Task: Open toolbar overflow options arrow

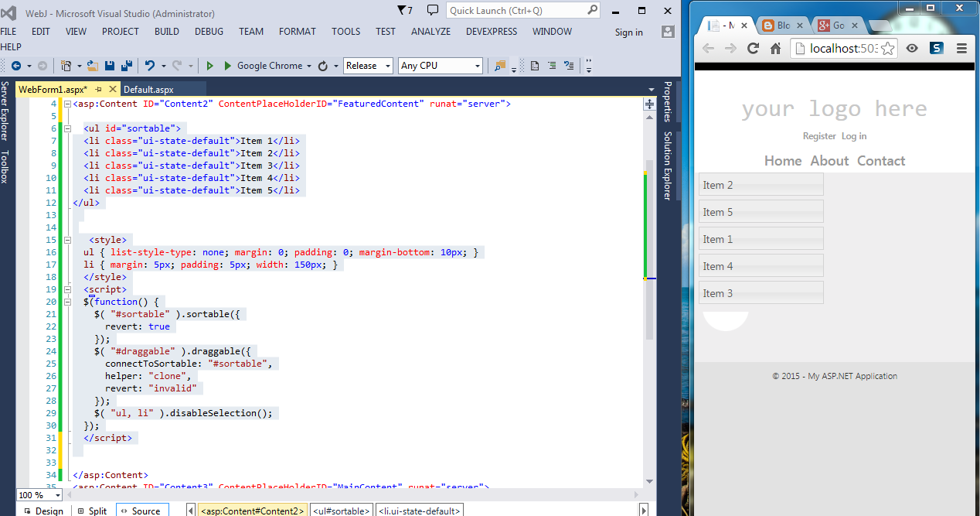Action: click(x=588, y=66)
